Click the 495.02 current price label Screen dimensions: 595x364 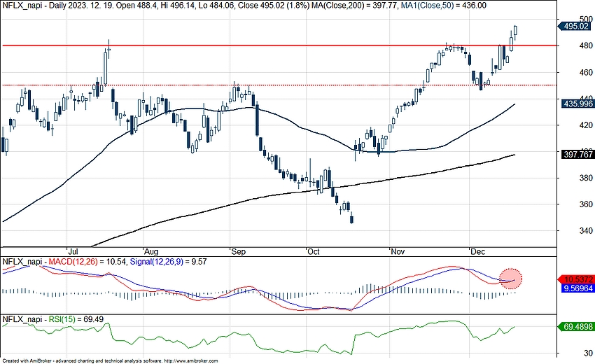577,26
